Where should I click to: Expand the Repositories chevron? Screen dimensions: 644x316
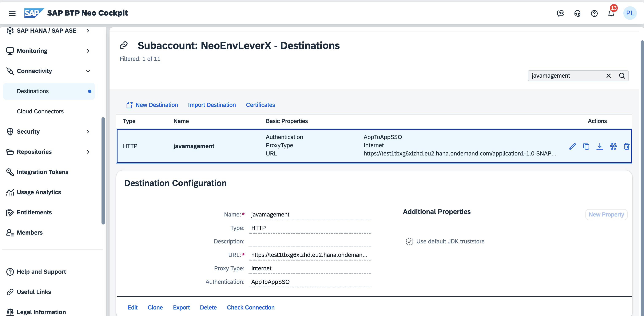pos(88,152)
